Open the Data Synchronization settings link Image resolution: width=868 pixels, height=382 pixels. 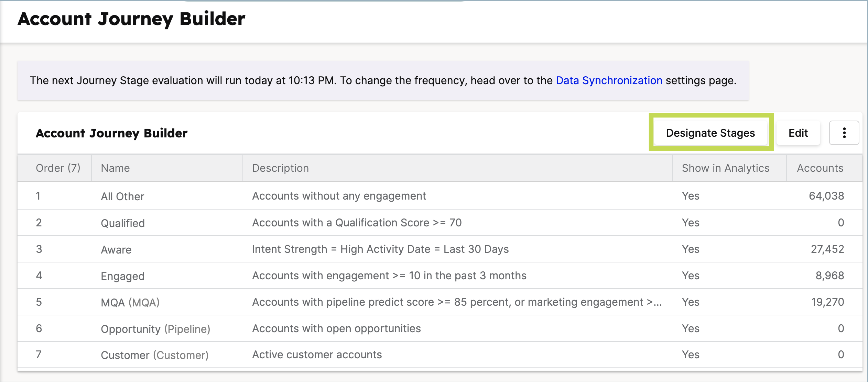tap(609, 80)
